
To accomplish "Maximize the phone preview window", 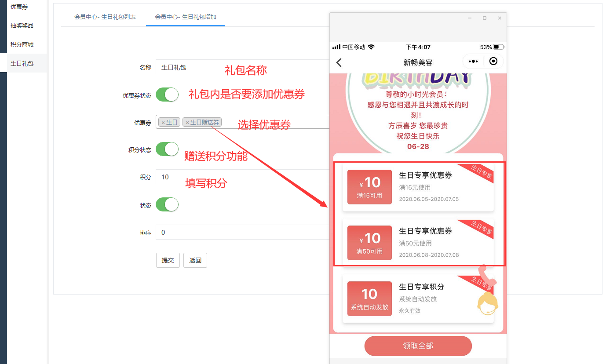I will (485, 18).
